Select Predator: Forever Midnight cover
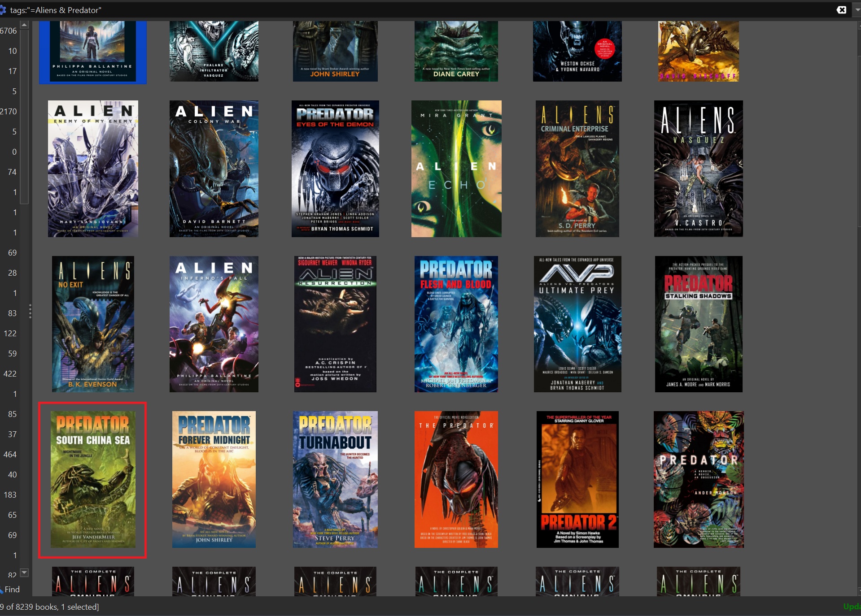 coord(214,479)
